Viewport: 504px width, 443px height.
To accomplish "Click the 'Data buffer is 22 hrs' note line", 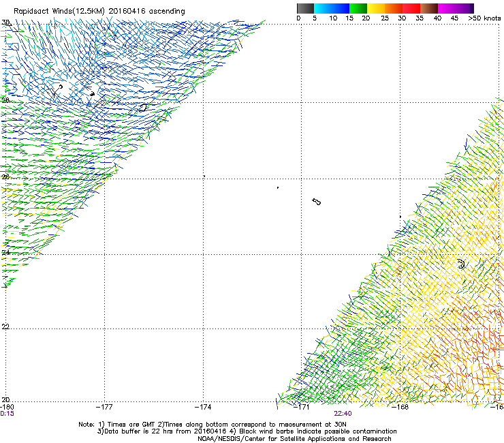I will click(x=247, y=431).
